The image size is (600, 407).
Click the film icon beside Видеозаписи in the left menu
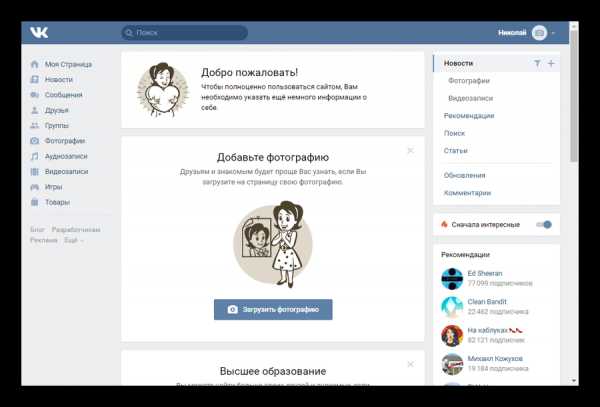[34, 171]
